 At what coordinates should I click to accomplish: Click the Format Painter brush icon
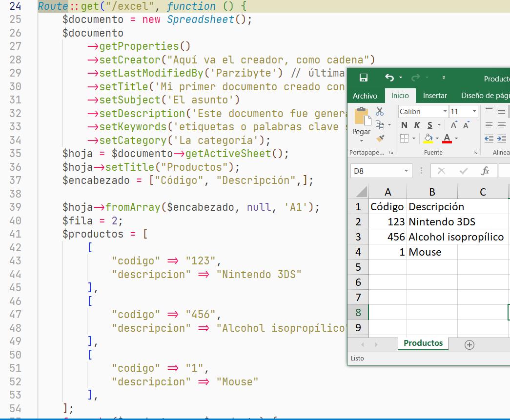click(x=380, y=139)
